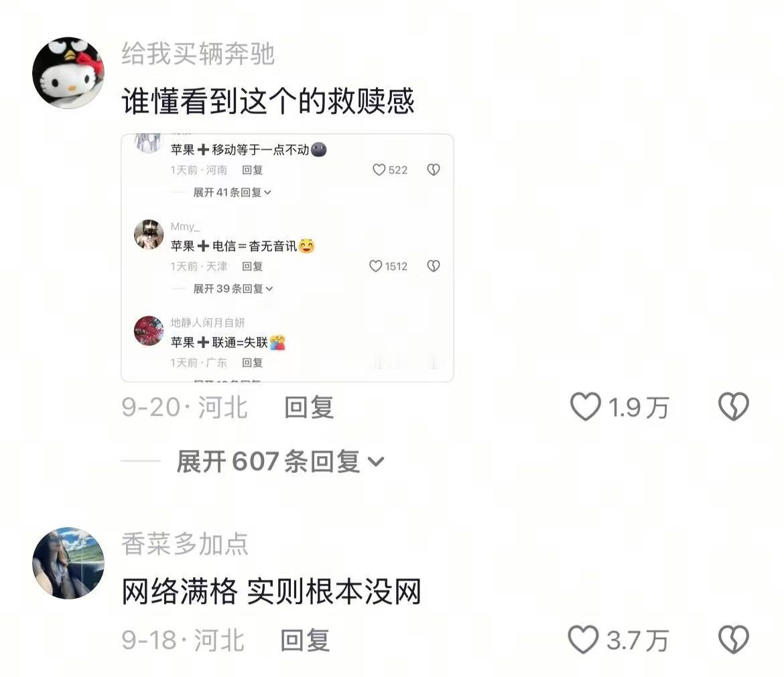
Task: Dislike the 网络满格 comment by 香菜多加点
Action: coord(734,640)
